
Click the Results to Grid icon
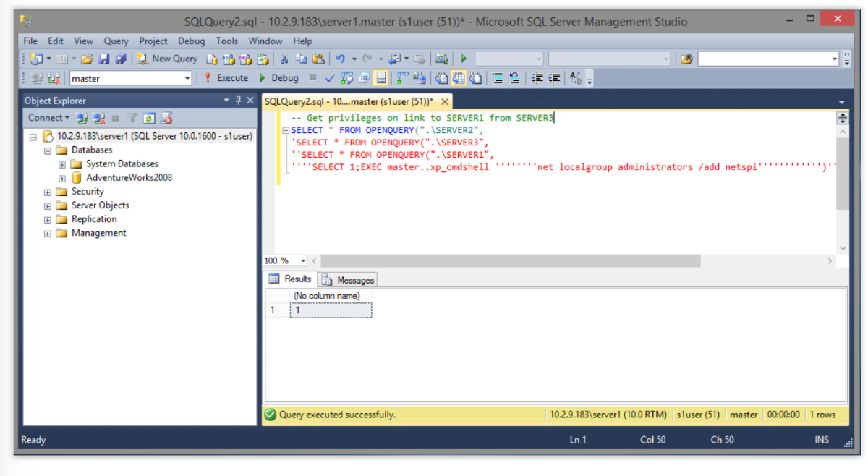[459, 77]
